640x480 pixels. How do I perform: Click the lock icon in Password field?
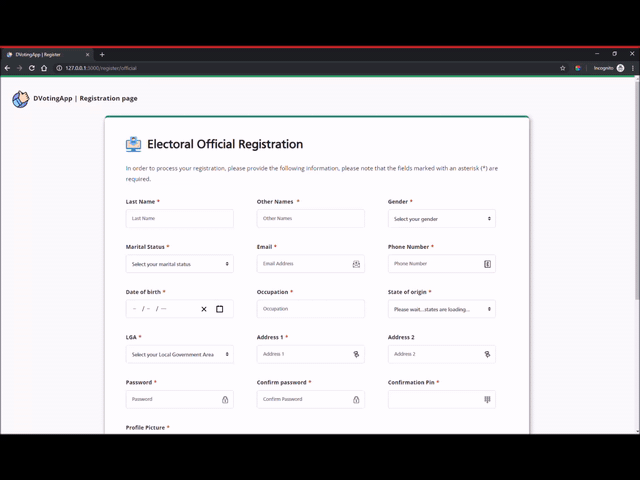[225, 400]
